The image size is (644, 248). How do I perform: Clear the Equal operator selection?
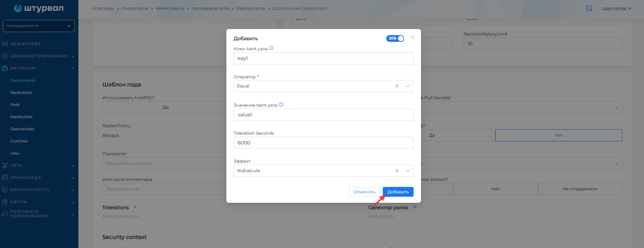397,86
